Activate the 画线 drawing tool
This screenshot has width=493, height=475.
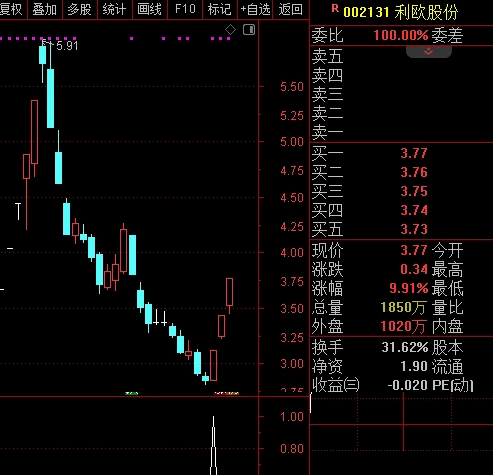(149, 9)
